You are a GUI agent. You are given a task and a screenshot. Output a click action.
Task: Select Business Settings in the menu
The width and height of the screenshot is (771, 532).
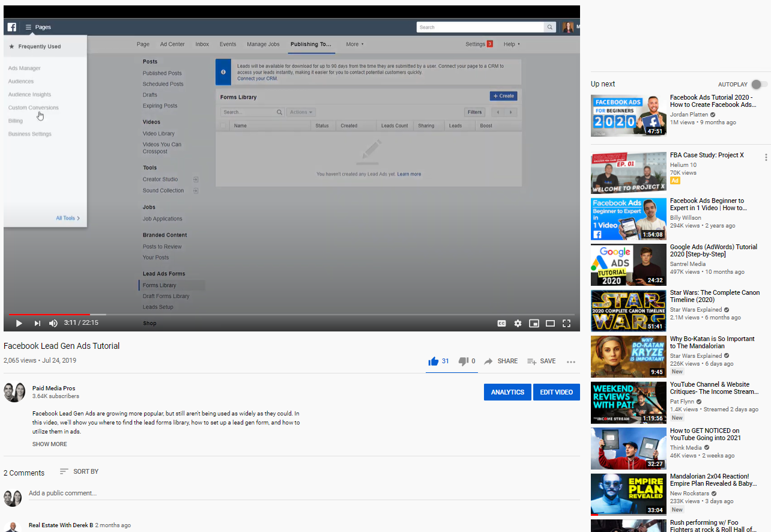tap(30, 135)
